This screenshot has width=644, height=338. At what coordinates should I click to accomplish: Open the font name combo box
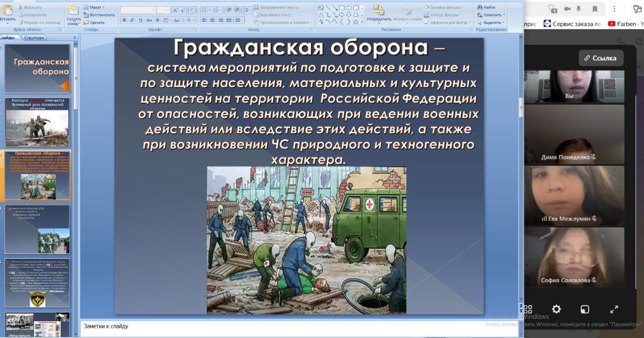138,10
